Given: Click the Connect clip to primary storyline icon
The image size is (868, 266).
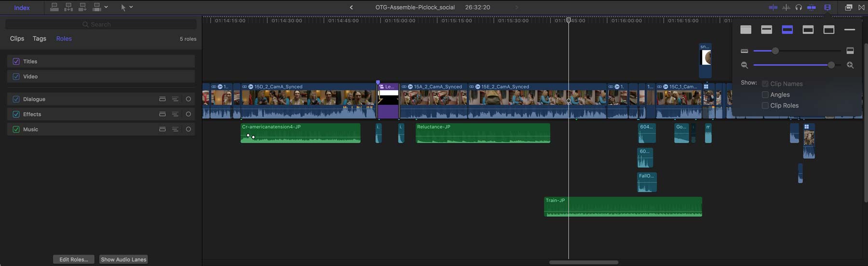Looking at the screenshot, I should 54,7.
